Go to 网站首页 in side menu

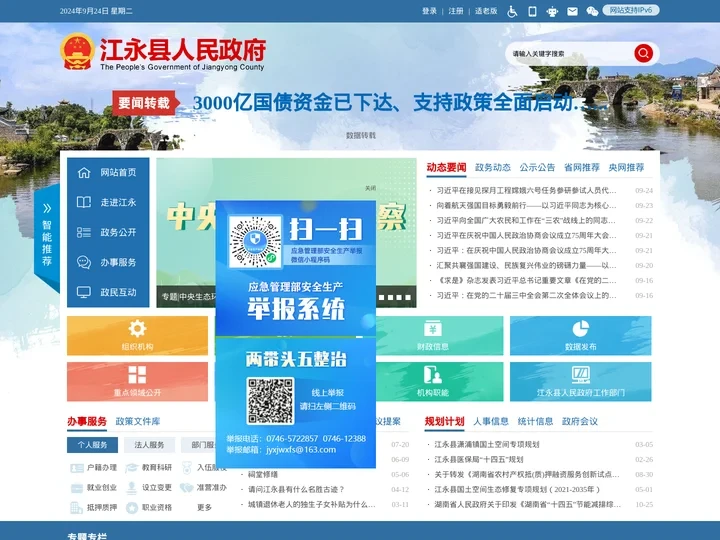pos(108,173)
